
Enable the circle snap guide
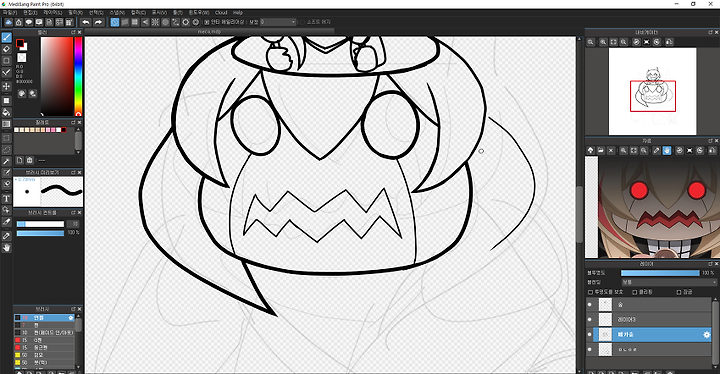pyautogui.click(x=165, y=22)
